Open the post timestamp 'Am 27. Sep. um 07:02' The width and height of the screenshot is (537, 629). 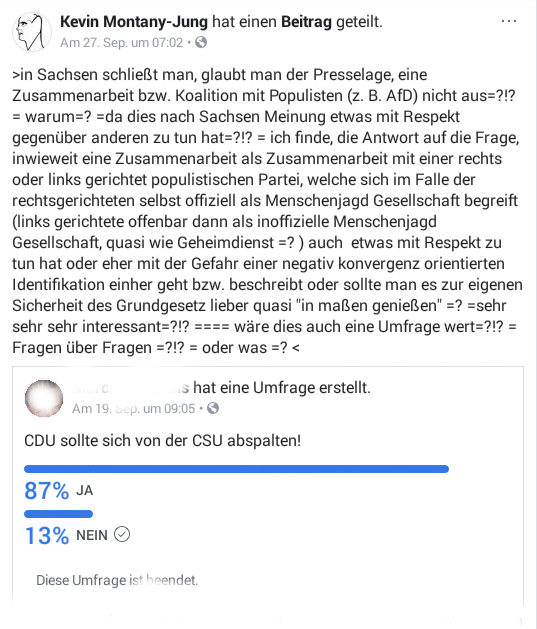point(122,43)
